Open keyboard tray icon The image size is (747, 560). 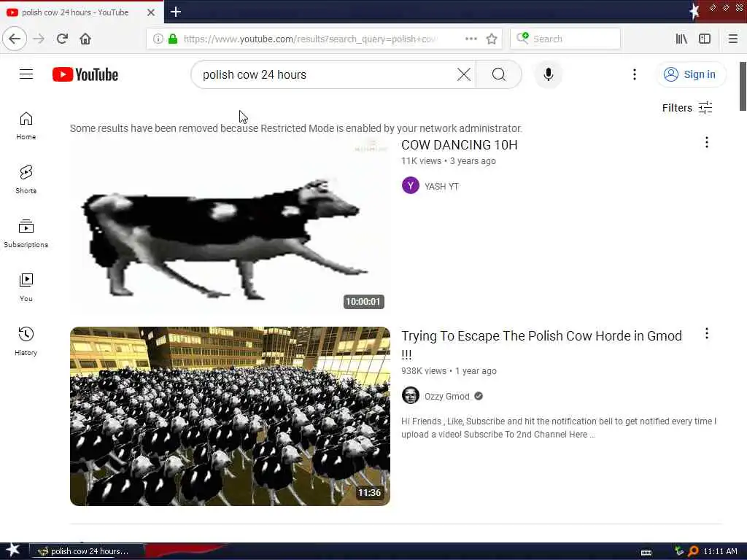646,552
